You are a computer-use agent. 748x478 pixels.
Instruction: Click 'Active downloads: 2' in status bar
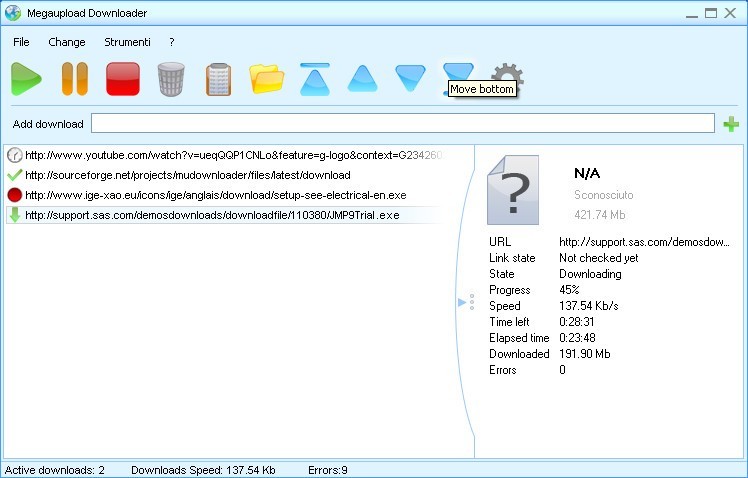pyautogui.click(x=54, y=470)
